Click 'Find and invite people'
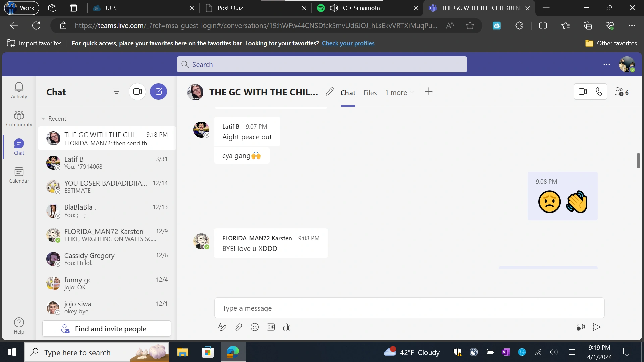 coord(106,329)
